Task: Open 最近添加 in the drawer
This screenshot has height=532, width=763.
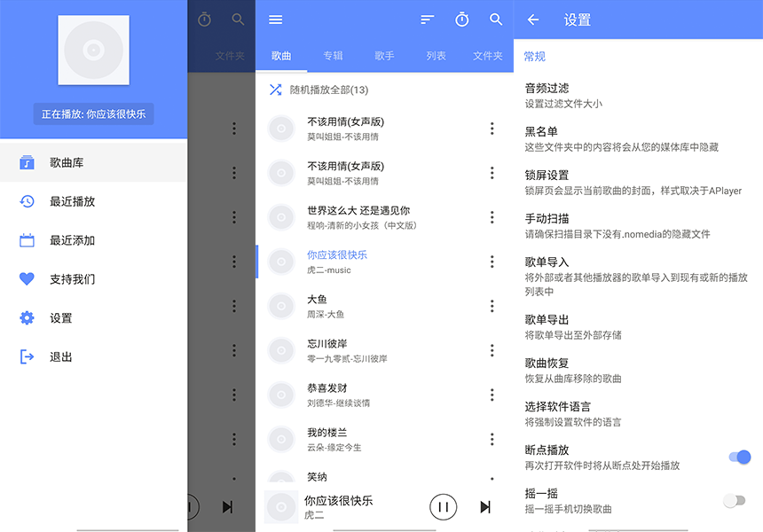Action: [93, 240]
